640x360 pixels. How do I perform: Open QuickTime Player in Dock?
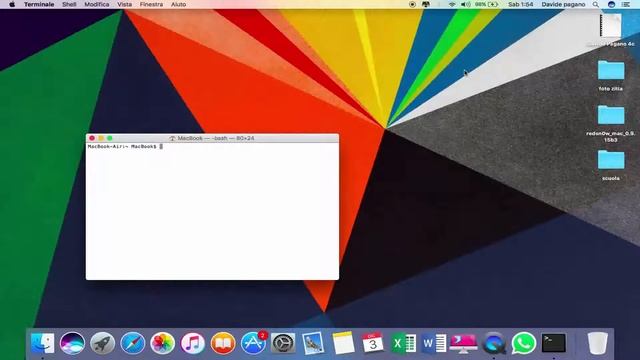click(x=494, y=343)
